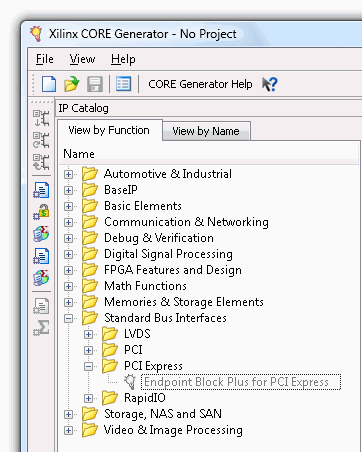Viewport: 362px width, 452px height.
Task: Select the Digital Signal Processing folder row
Action: (157, 254)
